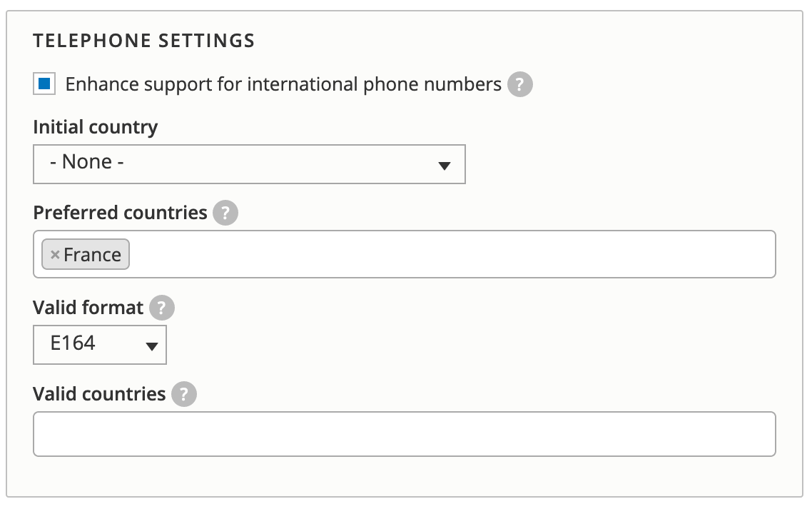Click inside the Valid countries field
Viewport: 812px width, 514px height.
[x=404, y=433]
